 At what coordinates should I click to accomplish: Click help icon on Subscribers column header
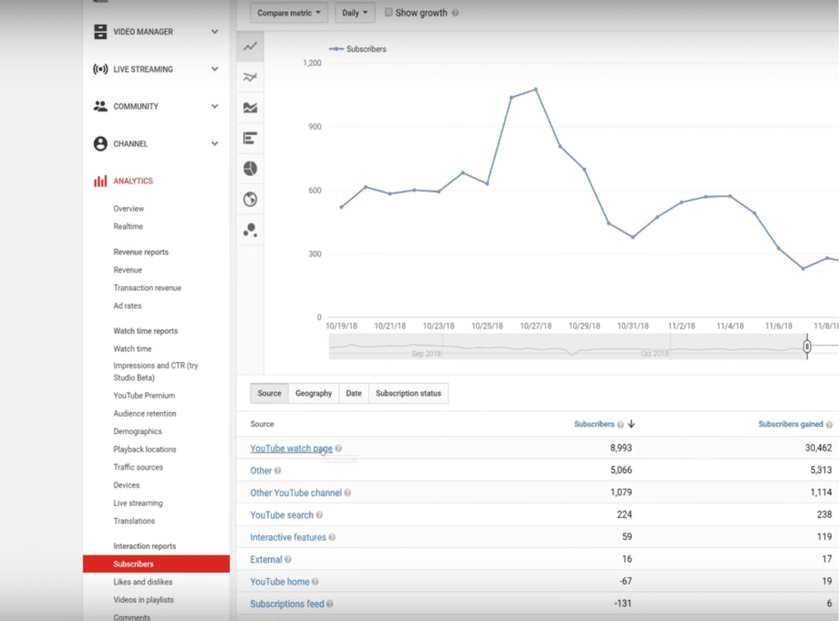pos(620,425)
